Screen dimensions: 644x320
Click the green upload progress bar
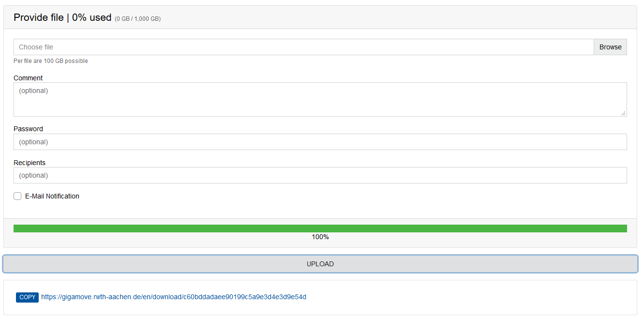pos(319,229)
